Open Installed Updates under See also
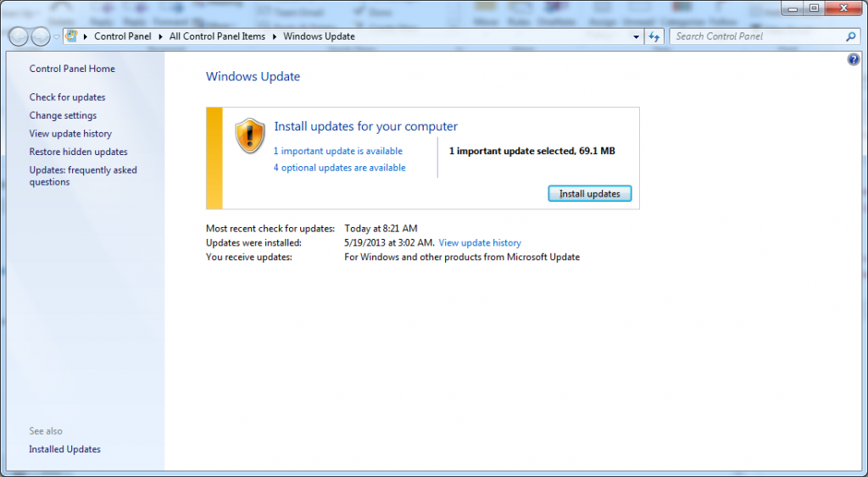868x477 pixels. (x=64, y=449)
